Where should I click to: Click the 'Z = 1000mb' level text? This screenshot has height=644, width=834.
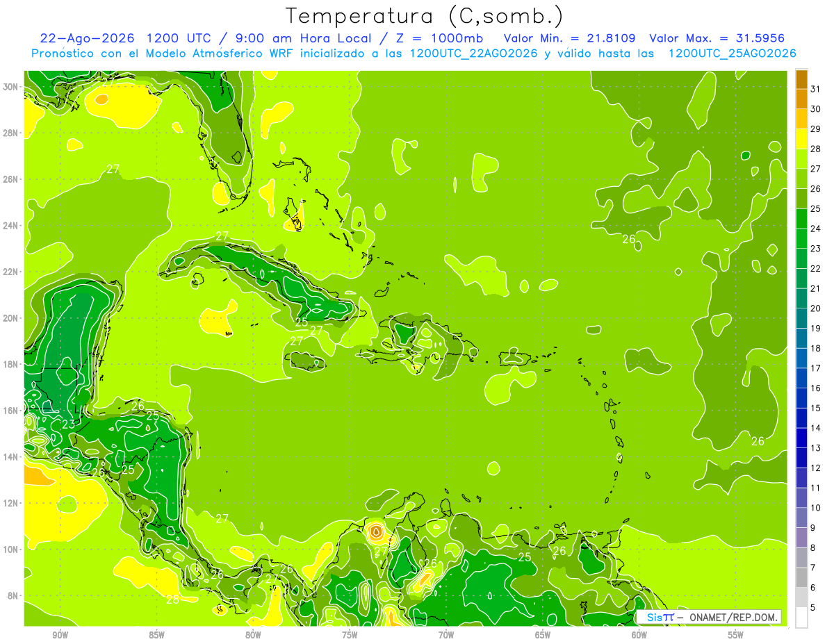pyautogui.click(x=439, y=38)
